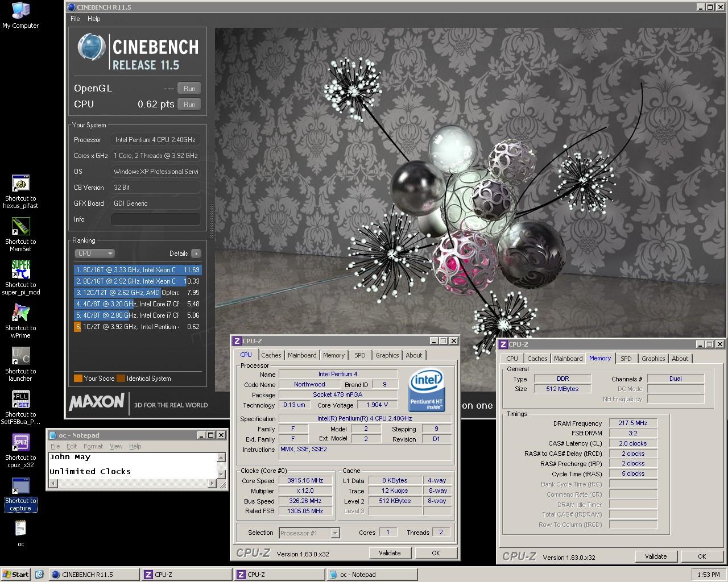Switch to Memory tab in left CPU-Z

[x=334, y=355]
